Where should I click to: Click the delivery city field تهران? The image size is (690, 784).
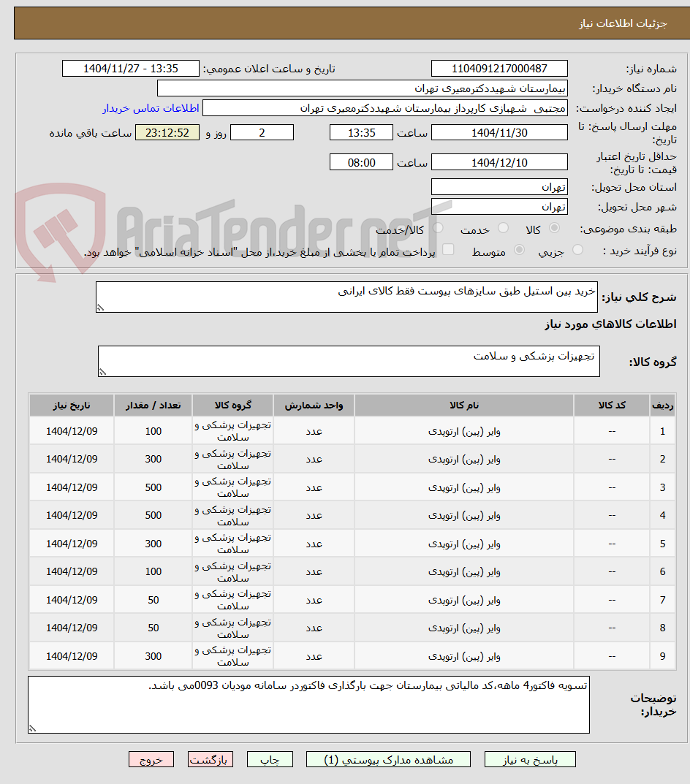pos(499,207)
